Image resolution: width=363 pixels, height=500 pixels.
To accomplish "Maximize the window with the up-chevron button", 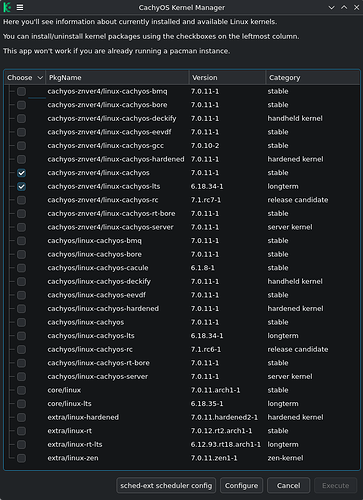I will tap(344, 7).
